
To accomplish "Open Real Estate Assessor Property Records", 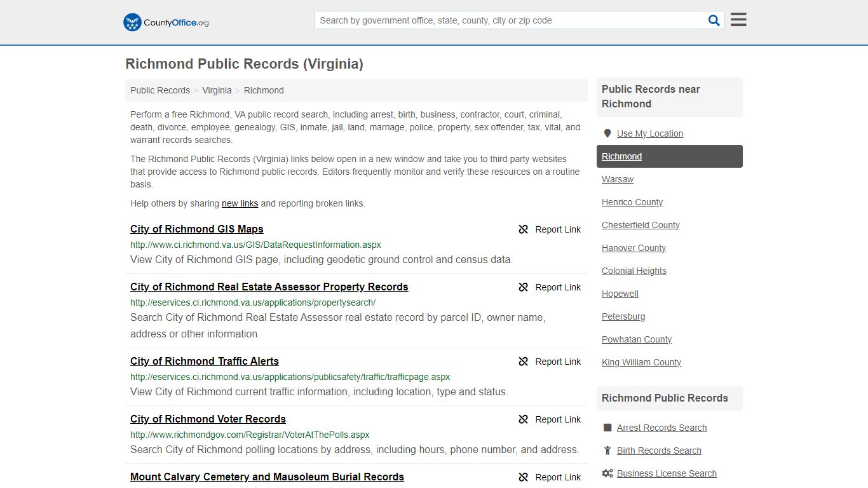I will 269,287.
